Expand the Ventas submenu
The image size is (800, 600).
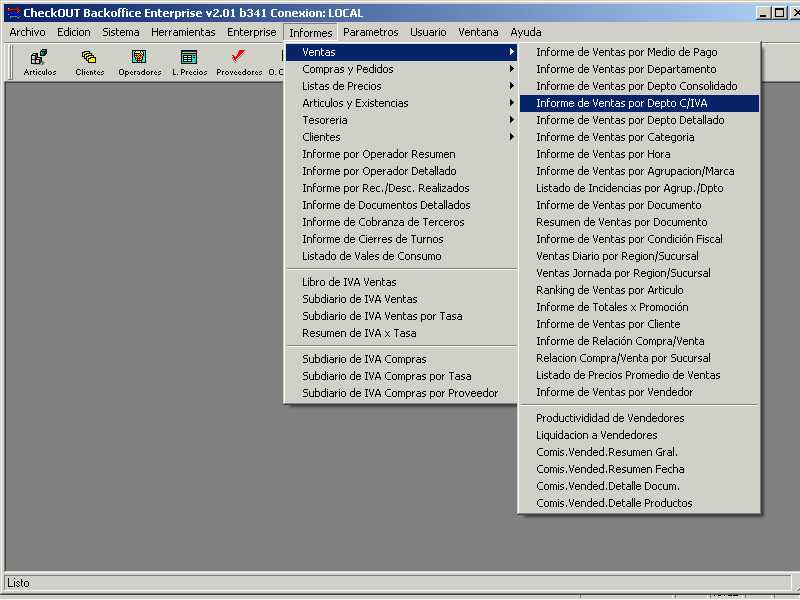[x=401, y=52]
